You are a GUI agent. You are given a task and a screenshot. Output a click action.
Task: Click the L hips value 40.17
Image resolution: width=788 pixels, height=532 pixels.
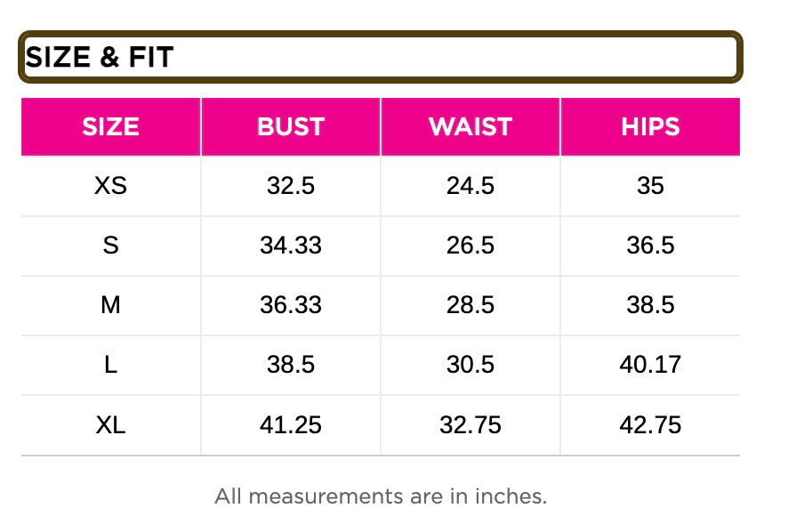coord(650,365)
